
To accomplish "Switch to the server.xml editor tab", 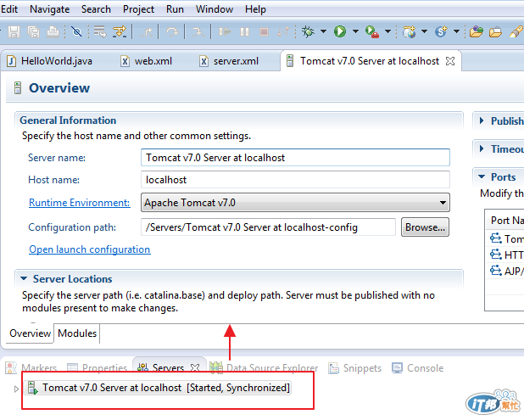I will pyautogui.click(x=230, y=61).
